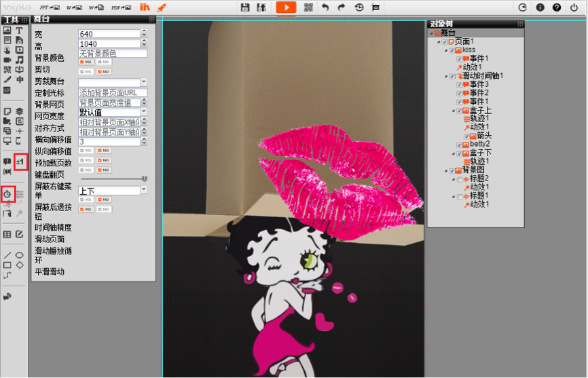588x378 pixels.
Task: Click the refresh icon in top right
Action: (522, 7)
